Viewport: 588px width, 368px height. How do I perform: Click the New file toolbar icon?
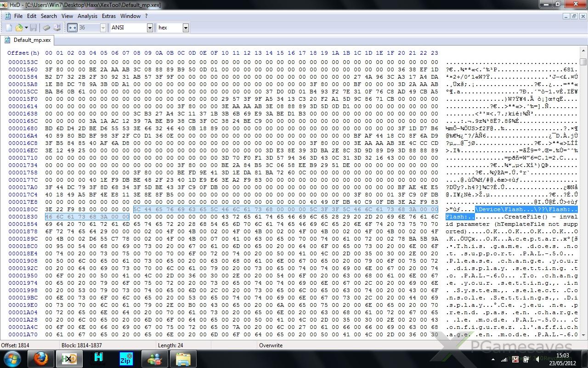pos(9,28)
